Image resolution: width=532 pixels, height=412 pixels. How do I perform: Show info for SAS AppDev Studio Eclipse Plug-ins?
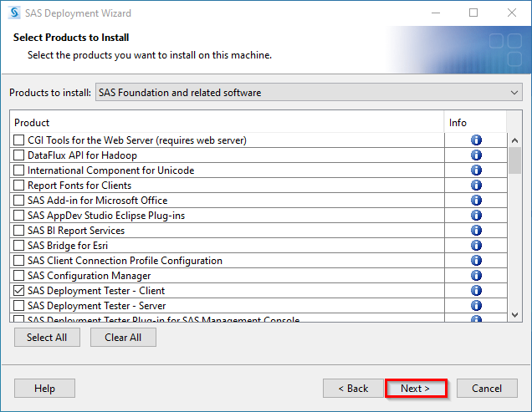(476, 216)
